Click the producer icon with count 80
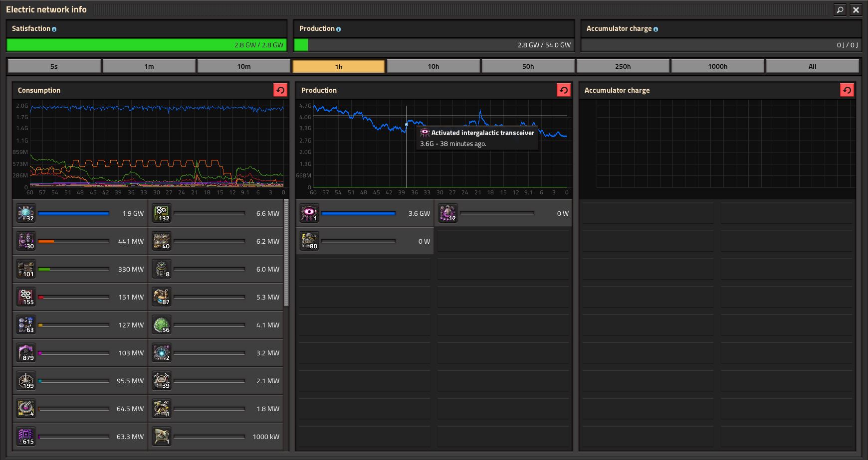This screenshot has width=868, height=460. click(x=309, y=241)
